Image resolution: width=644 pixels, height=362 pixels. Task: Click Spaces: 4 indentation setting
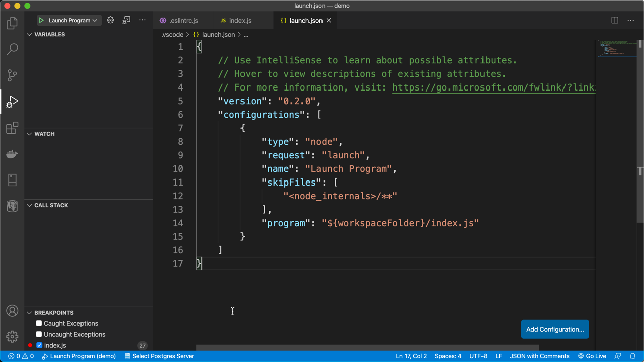click(448, 356)
